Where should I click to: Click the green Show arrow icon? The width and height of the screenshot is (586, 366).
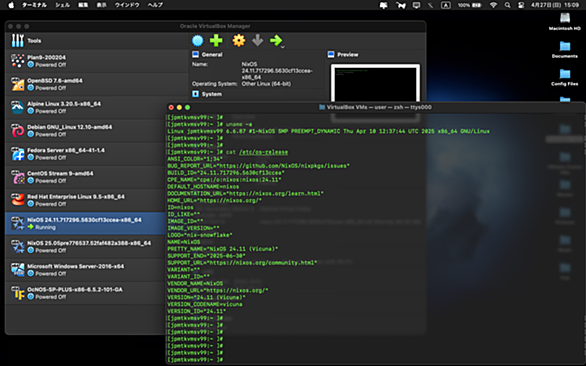coord(276,40)
